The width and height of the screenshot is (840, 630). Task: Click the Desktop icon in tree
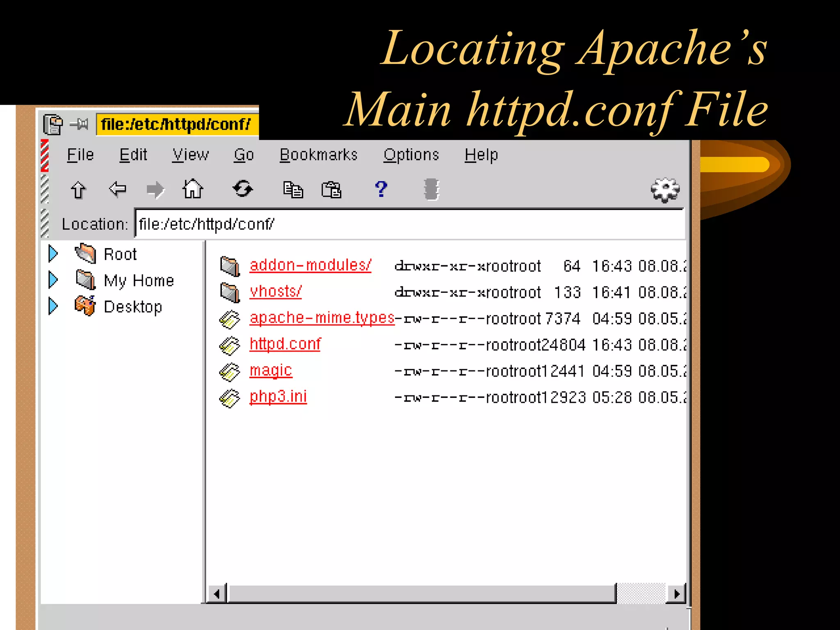click(x=85, y=306)
